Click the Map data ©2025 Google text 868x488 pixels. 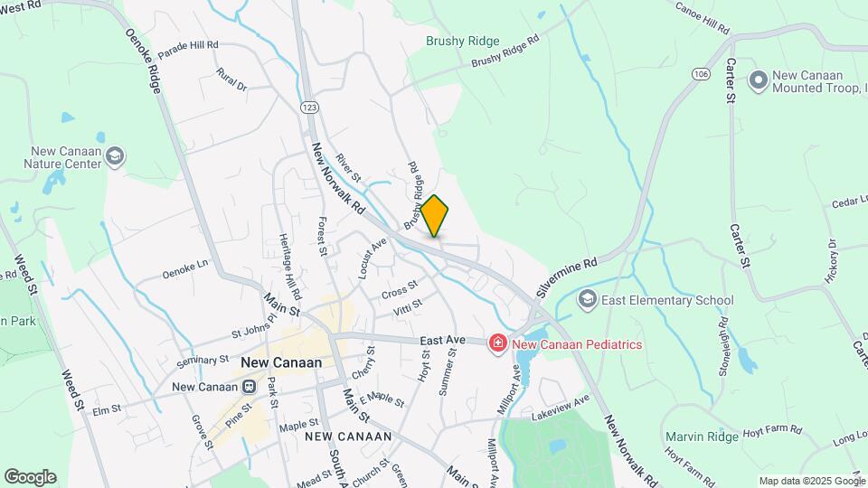point(811,482)
